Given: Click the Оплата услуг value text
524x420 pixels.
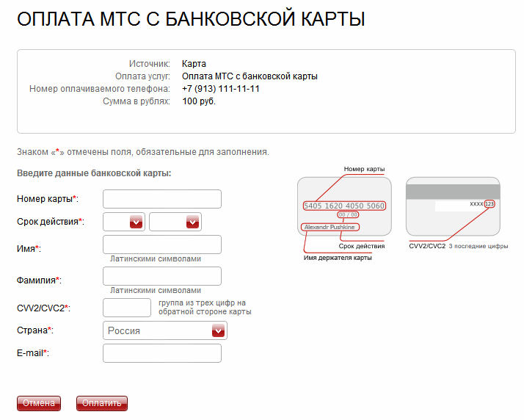Looking at the screenshot, I should [x=250, y=76].
